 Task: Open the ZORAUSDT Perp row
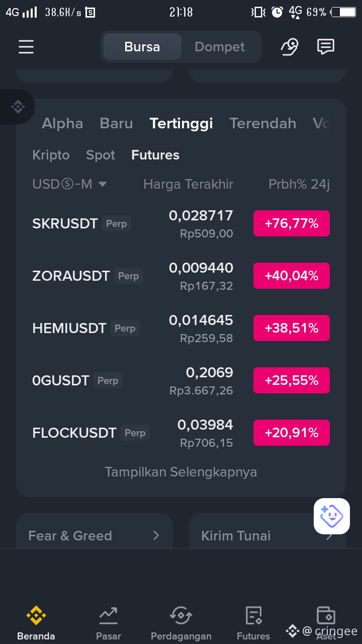[x=181, y=276]
